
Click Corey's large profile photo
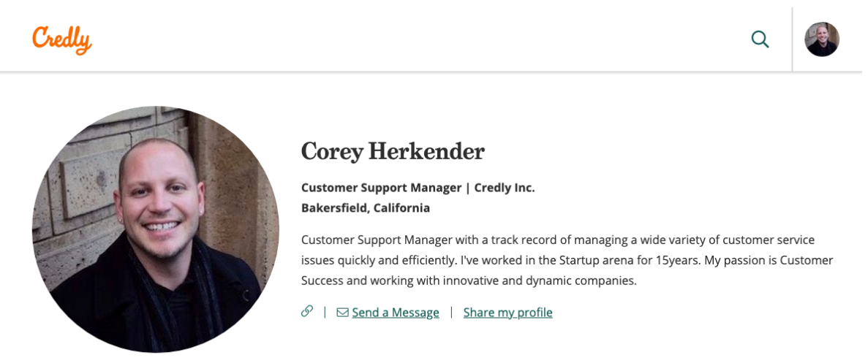coord(156,229)
